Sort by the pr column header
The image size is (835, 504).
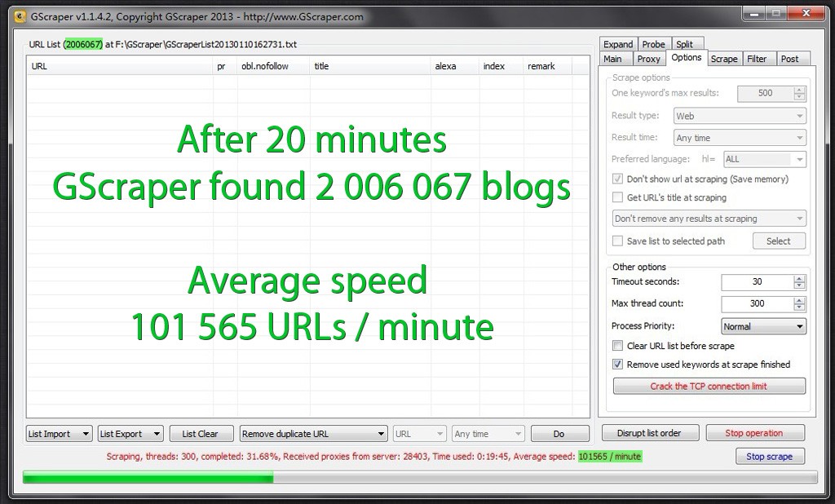225,66
